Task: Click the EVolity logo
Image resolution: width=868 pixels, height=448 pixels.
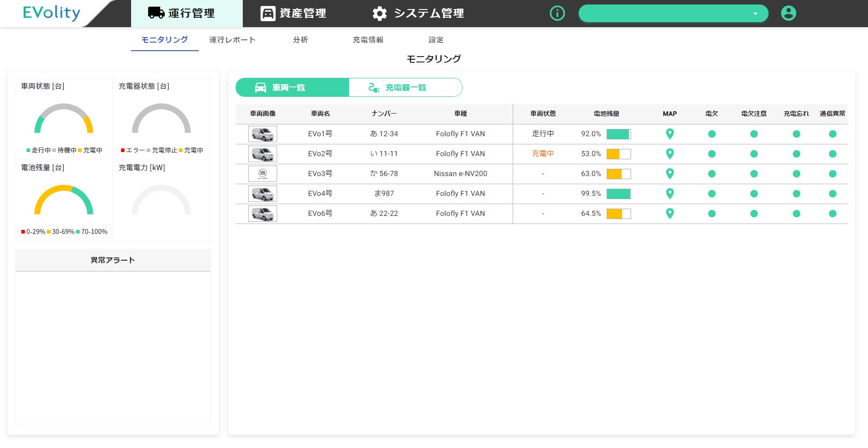Action: (52, 13)
